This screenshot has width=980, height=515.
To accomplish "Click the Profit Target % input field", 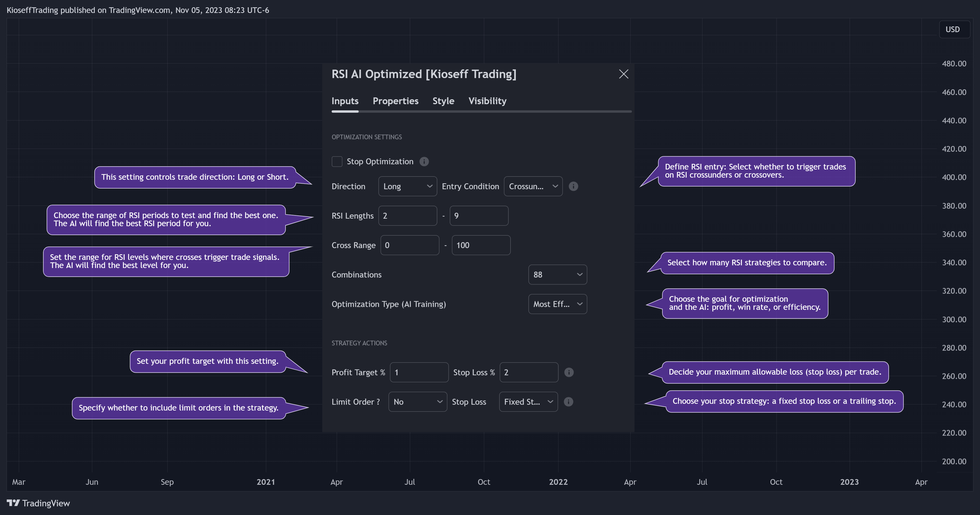I will pos(419,372).
